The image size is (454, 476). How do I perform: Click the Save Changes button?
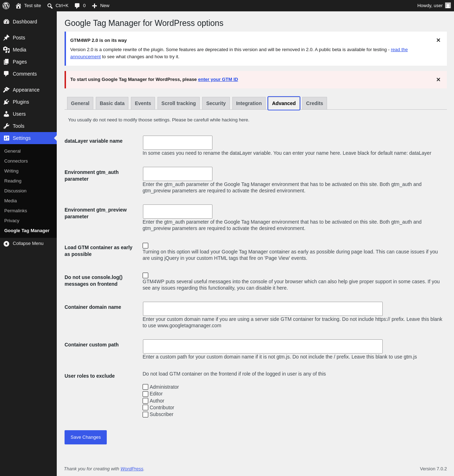pyautogui.click(x=85, y=437)
